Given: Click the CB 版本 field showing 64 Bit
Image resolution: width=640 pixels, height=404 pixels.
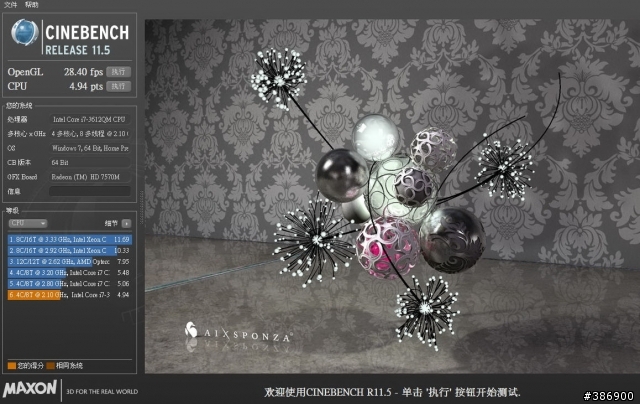Looking at the screenshot, I should (90, 162).
